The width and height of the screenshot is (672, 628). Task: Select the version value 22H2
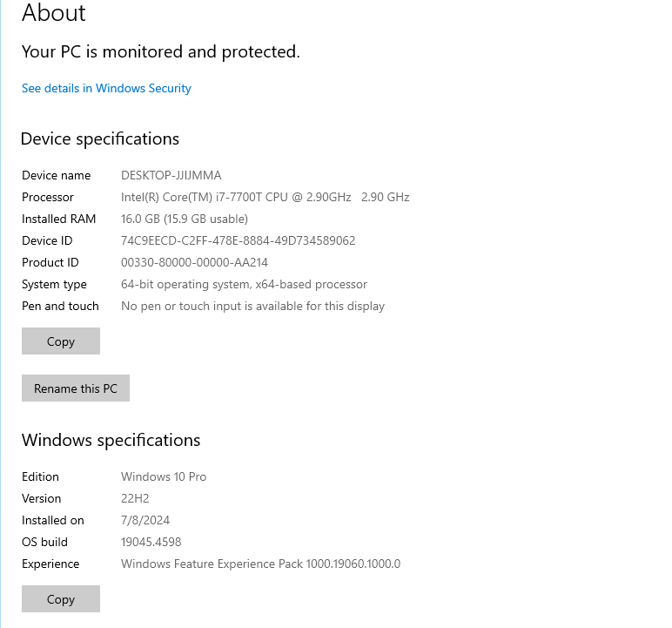tap(135, 498)
